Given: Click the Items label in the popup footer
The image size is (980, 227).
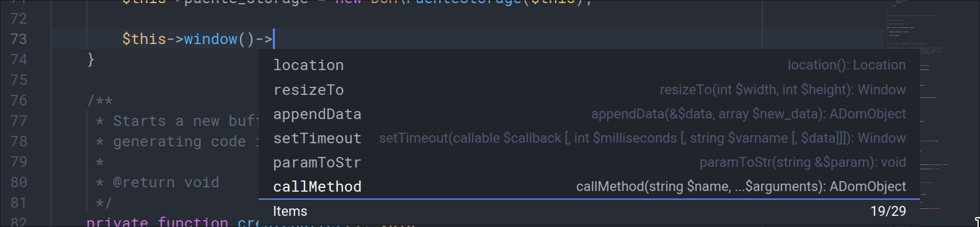Looking at the screenshot, I should (290, 211).
